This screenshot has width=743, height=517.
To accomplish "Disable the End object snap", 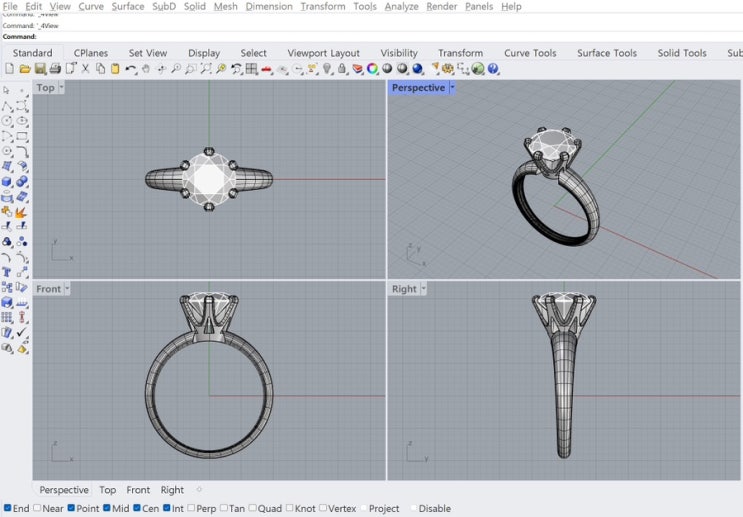I will (8, 508).
